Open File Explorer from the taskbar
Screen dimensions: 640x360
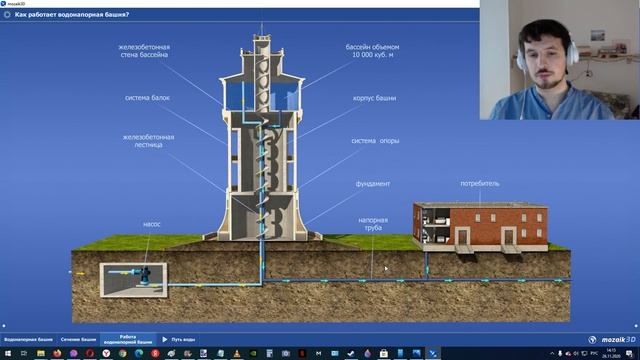pos(41,353)
